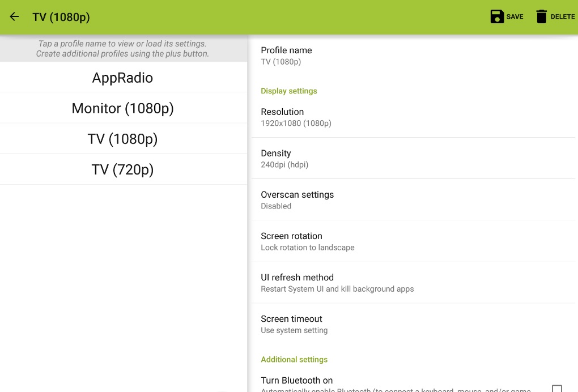Select the TV (1080p) profile in the list
The image size is (578, 392).
[x=124, y=139]
